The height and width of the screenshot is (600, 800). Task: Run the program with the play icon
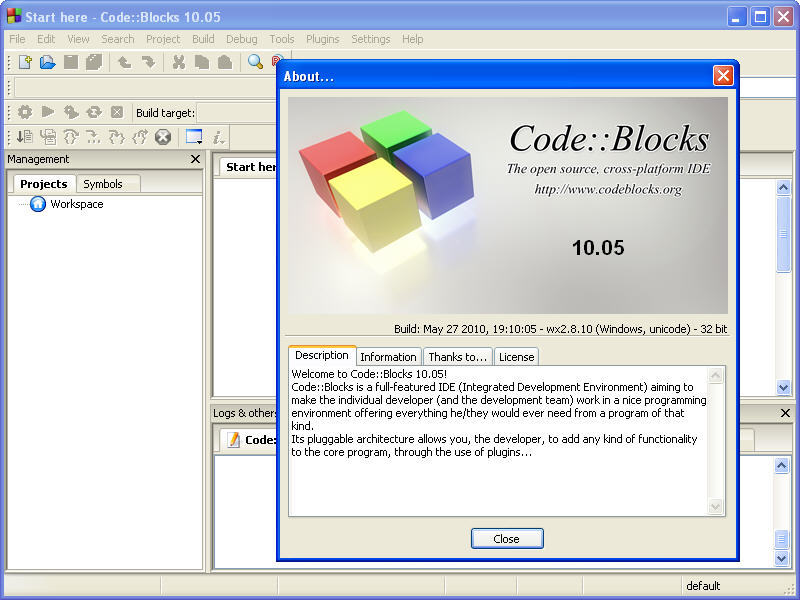(47, 113)
